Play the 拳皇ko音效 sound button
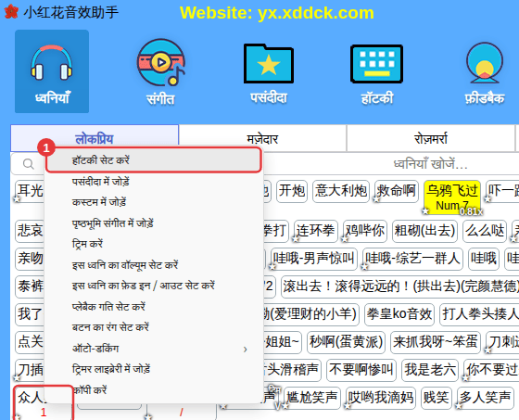This screenshot has height=420, width=519. tap(399, 314)
